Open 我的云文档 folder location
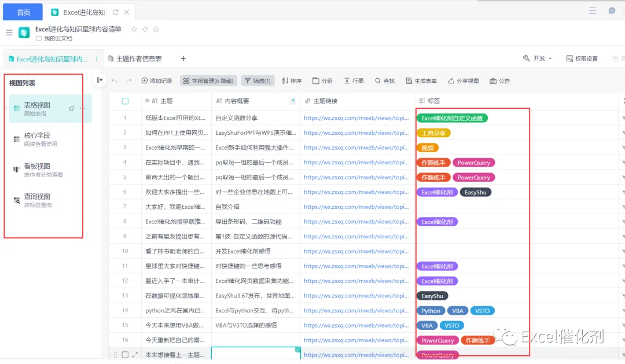The height and width of the screenshot is (364, 625). click(54, 38)
